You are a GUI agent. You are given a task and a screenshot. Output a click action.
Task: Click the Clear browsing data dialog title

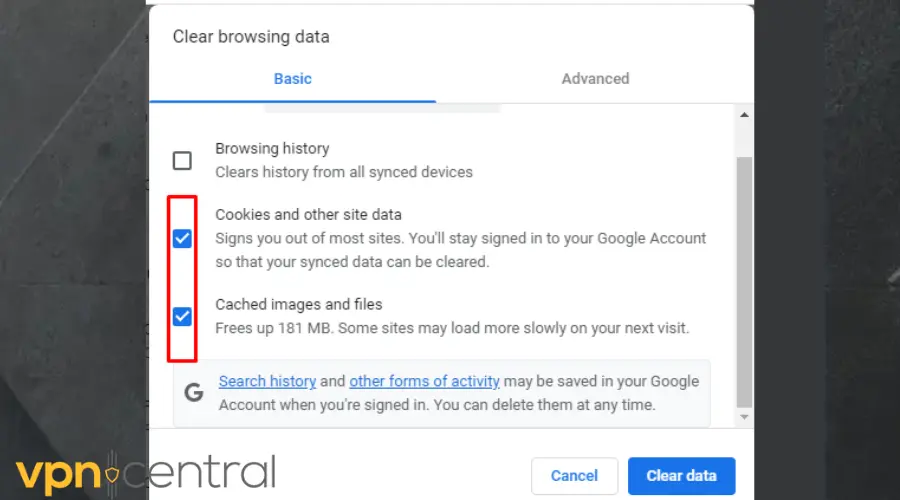point(251,37)
